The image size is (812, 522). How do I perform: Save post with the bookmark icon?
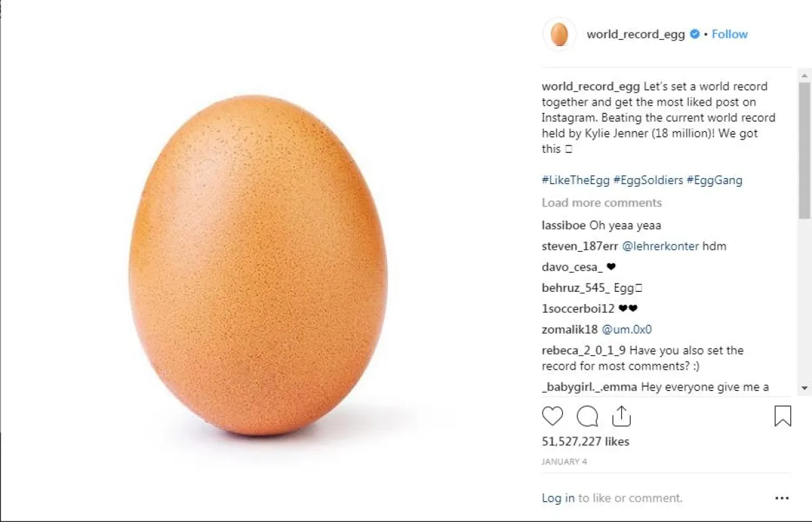click(782, 416)
